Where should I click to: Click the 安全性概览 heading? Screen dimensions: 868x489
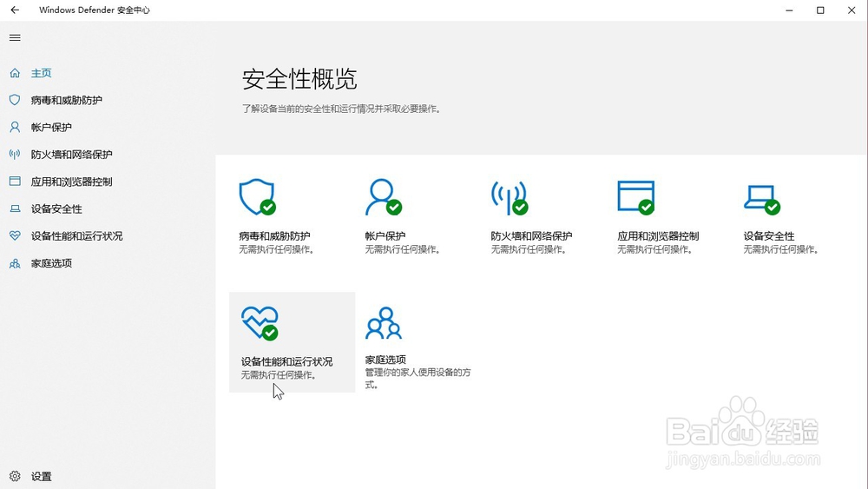(x=299, y=79)
